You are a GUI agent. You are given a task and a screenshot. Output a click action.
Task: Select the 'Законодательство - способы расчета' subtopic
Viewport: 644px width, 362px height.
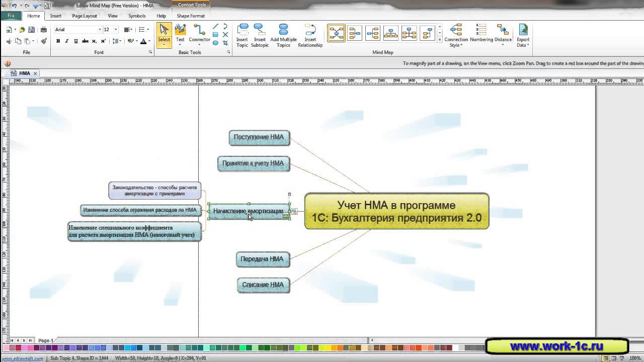click(x=154, y=191)
